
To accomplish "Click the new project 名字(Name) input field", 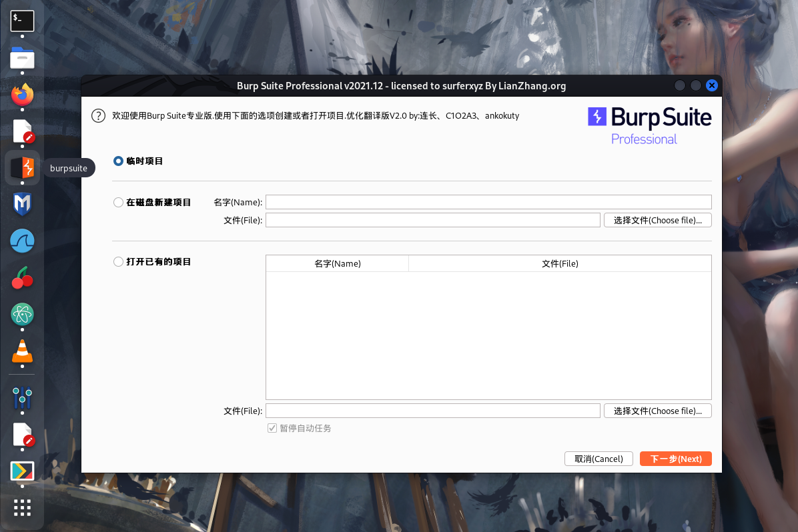I will click(x=488, y=202).
